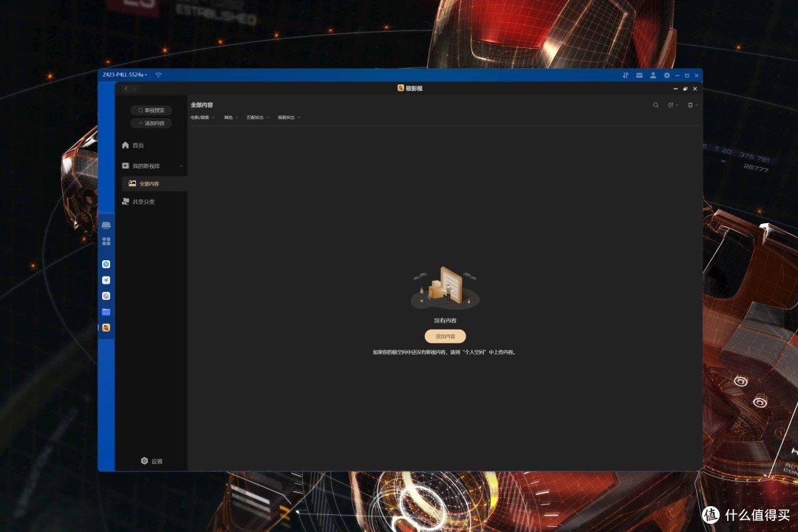Close the 极影视 inner window

695,89
